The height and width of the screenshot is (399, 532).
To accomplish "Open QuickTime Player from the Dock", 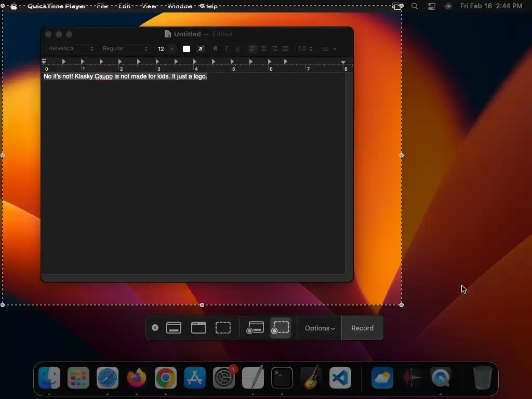I will 441,378.
